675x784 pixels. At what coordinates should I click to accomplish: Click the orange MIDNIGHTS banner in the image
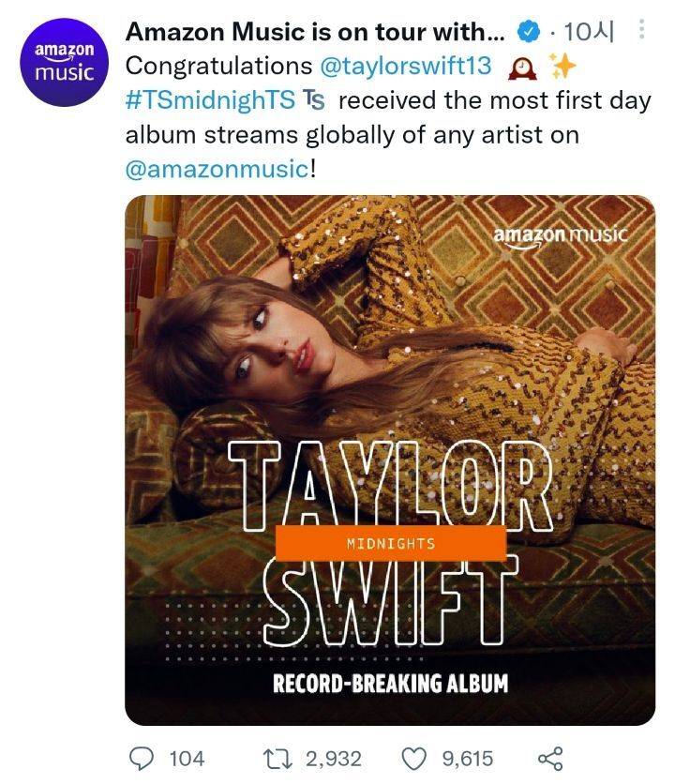pyautogui.click(x=391, y=543)
